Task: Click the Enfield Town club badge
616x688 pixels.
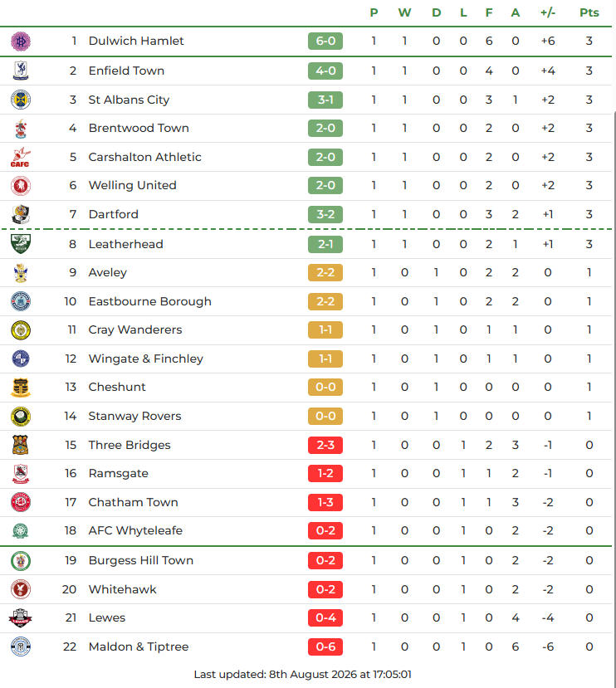Action: tap(21, 71)
